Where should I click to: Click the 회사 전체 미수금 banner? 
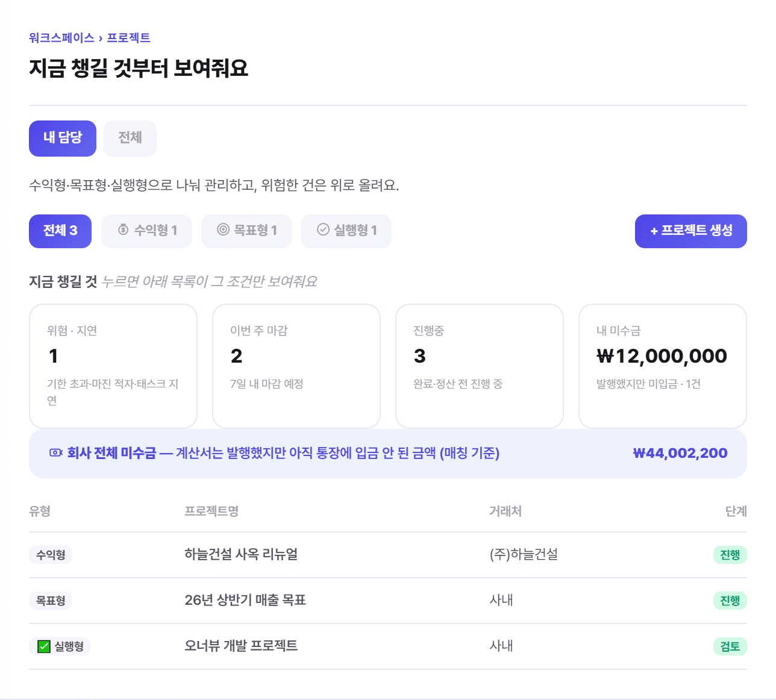point(388,454)
